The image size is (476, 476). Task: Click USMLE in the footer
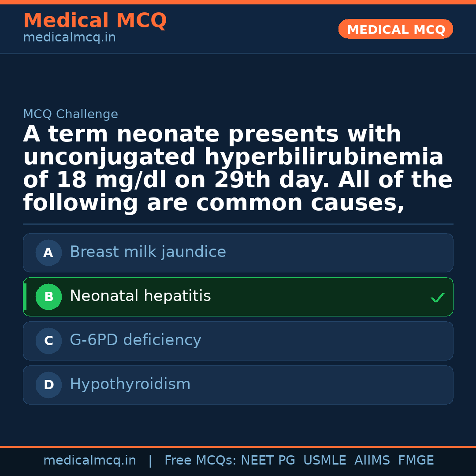pyautogui.click(x=324, y=461)
